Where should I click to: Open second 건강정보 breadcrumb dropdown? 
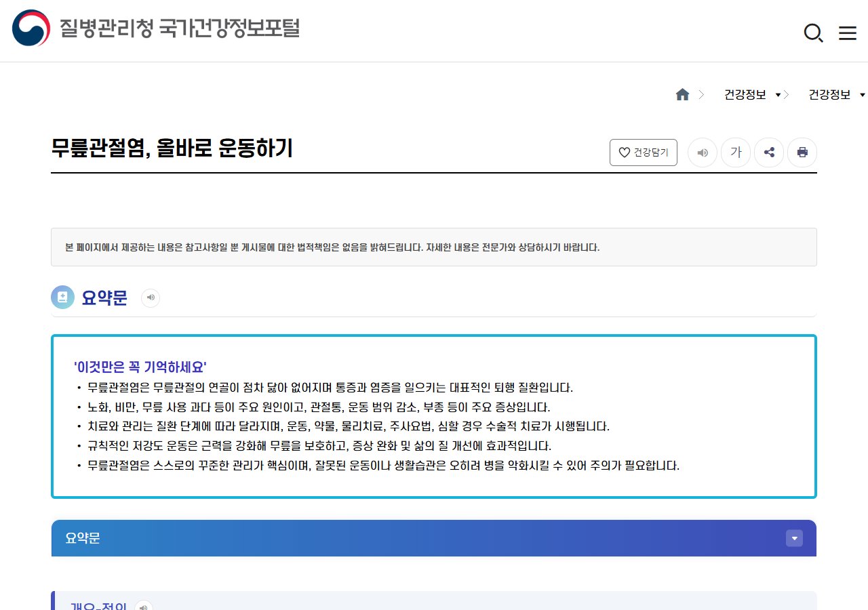(837, 95)
